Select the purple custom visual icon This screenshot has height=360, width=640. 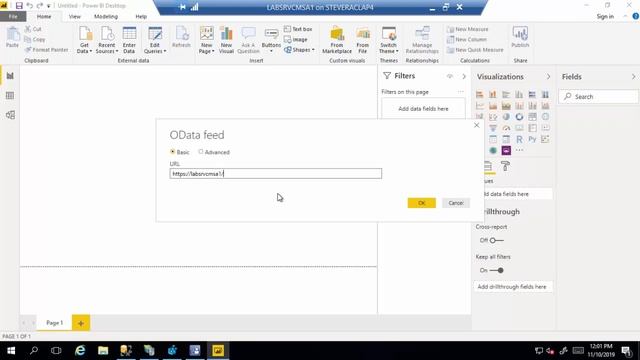[x=506, y=151]
